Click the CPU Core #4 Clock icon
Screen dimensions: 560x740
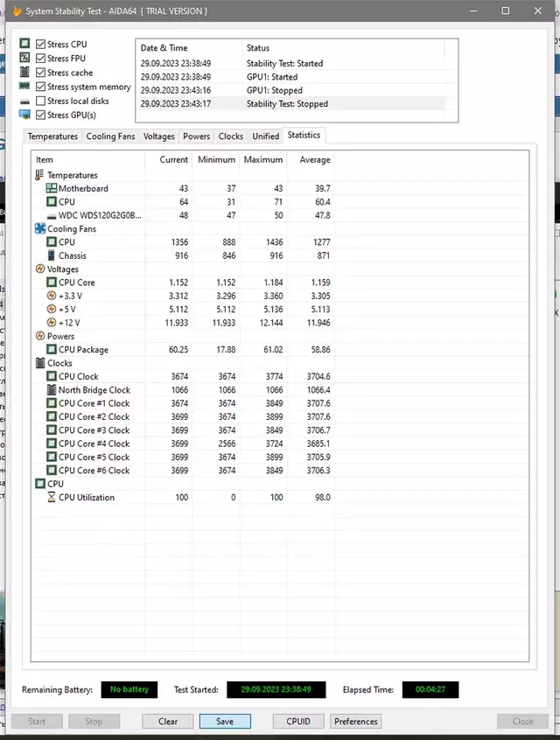[x=51, y=443]
